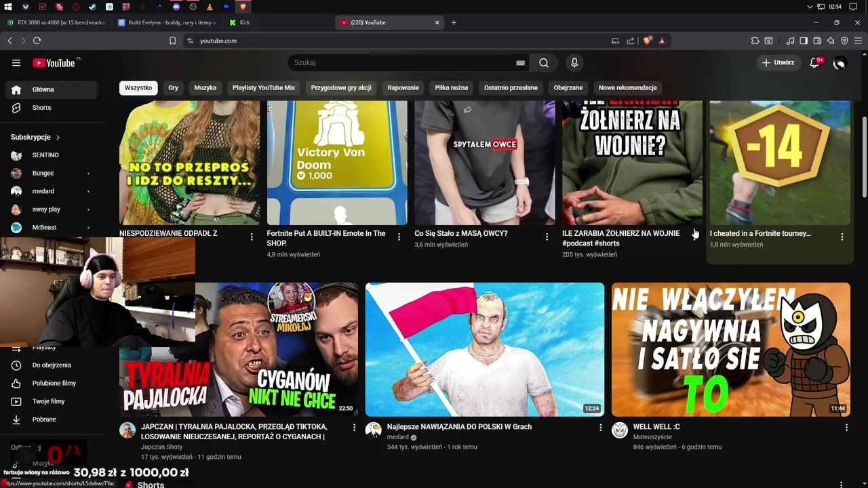Open options for JAPCZAN TYRALNIA PAJALOCKA video
The width and height of the screenshot is (868, 488).
click(354, 428)
